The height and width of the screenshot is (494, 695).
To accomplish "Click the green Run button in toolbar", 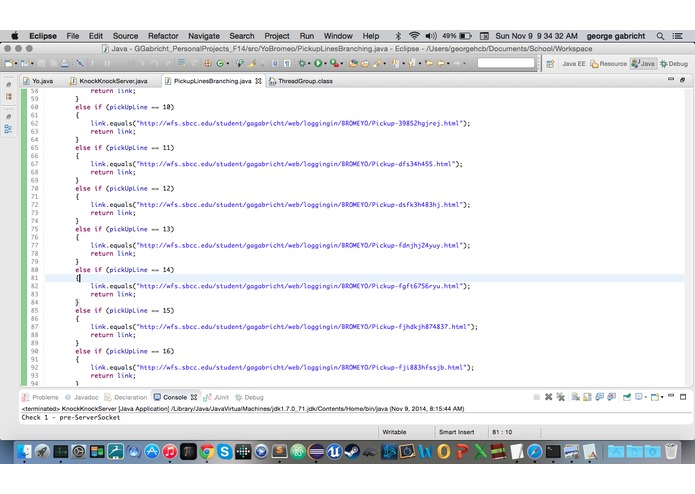I will [x=318, y=63].
